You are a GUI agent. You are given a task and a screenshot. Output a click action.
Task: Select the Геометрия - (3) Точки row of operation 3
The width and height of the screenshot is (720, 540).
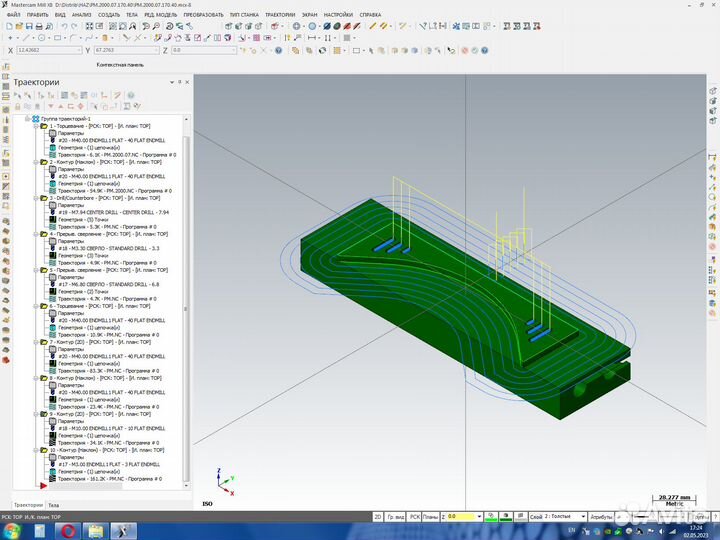83,219
